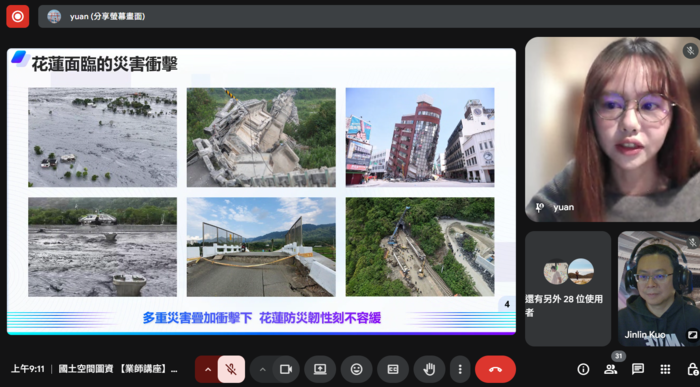Toggle closed captions

(x=393, y=369)
